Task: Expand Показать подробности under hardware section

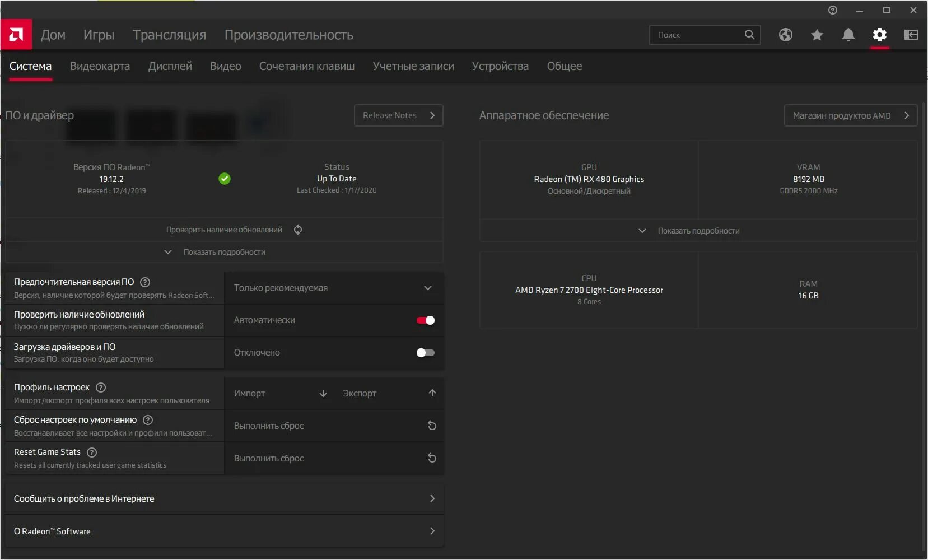Action: [x=698, y=231]
